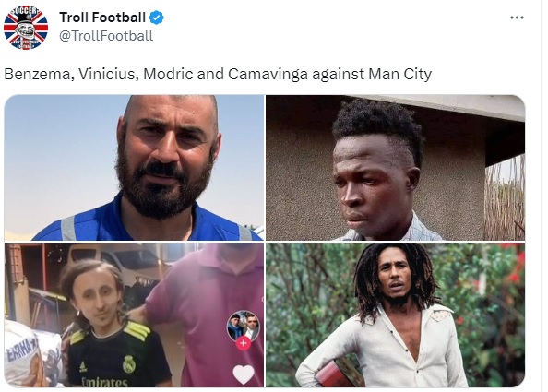The image size is (548, 392).
Task: Open the @TrollFootball handle link
Action: (x=106, y=36)
